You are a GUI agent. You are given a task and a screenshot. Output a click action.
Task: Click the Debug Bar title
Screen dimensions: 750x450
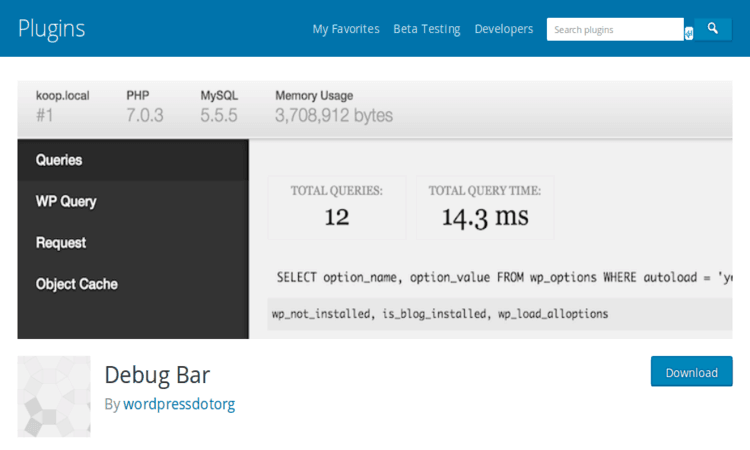coord(157,375)
